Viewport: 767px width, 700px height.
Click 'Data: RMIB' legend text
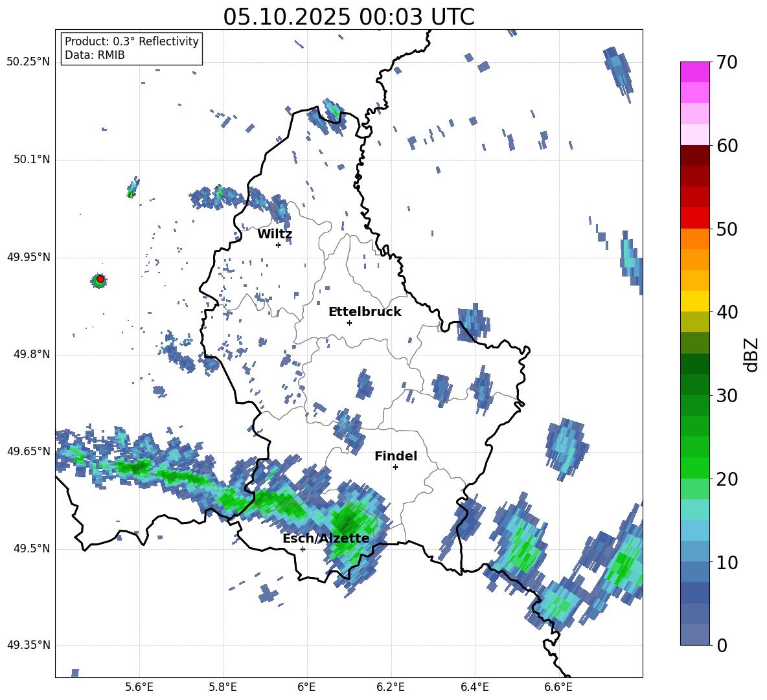coord(95,55)
